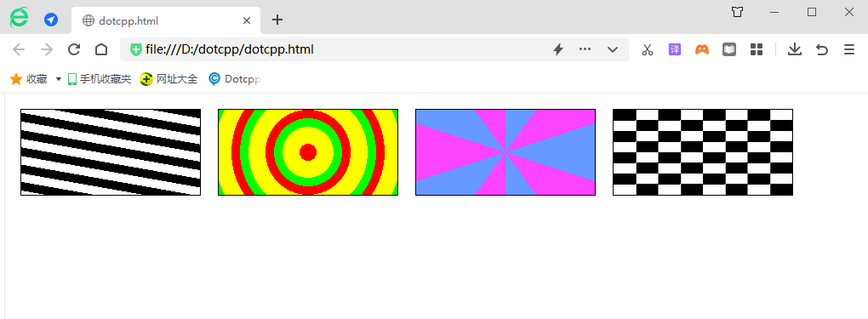
Task: Open the scissors screenshot tool
Action: (x=647, y=49)
